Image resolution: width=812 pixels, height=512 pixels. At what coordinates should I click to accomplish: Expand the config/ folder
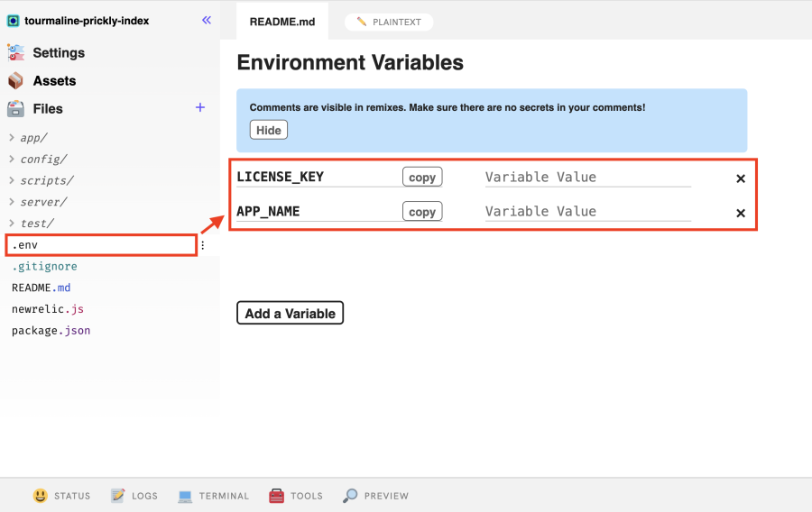pos(43,160)
